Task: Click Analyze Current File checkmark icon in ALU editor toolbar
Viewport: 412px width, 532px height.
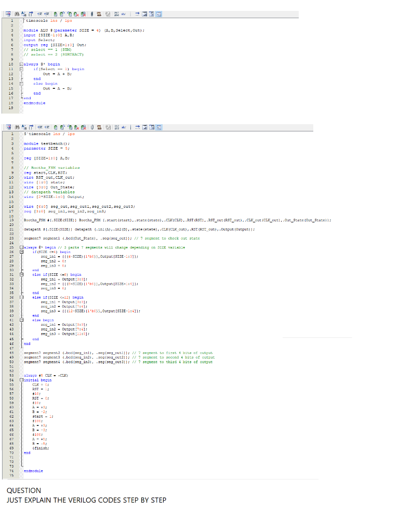Action: (x=108, y=14)
